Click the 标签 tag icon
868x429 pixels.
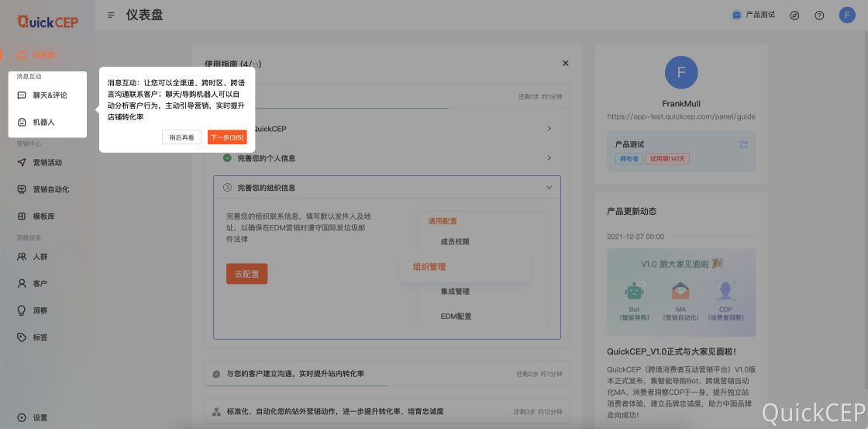click(22, 337)
